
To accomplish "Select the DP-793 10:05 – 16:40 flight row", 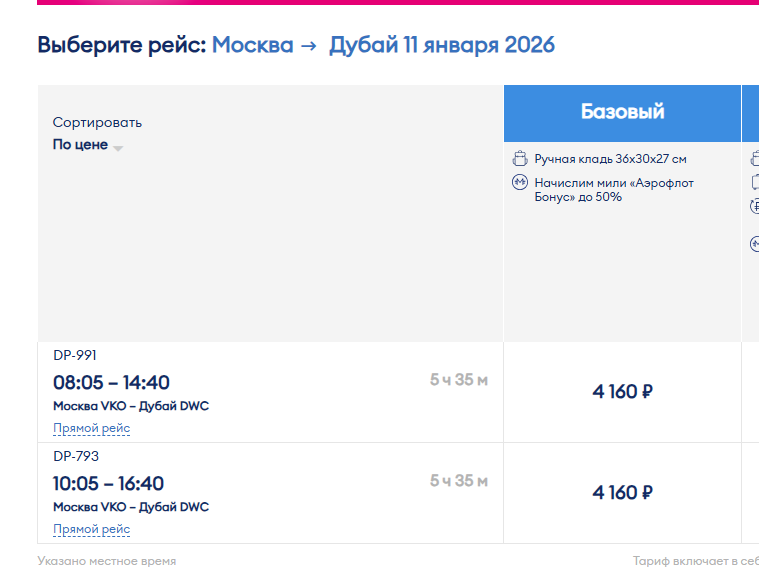I will pos(271,493).
